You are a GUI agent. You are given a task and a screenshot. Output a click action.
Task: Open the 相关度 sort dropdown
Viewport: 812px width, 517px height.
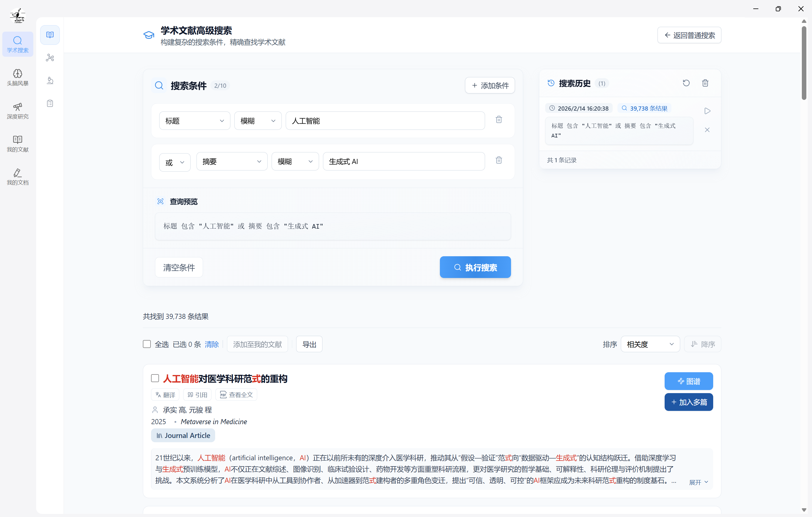[650, 344]
